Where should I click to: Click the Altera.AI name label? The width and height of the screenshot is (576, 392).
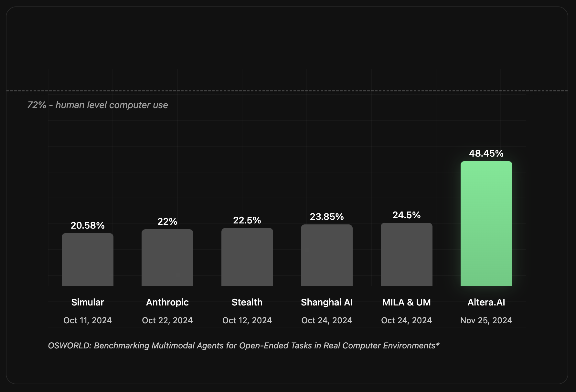click(486, 302)
